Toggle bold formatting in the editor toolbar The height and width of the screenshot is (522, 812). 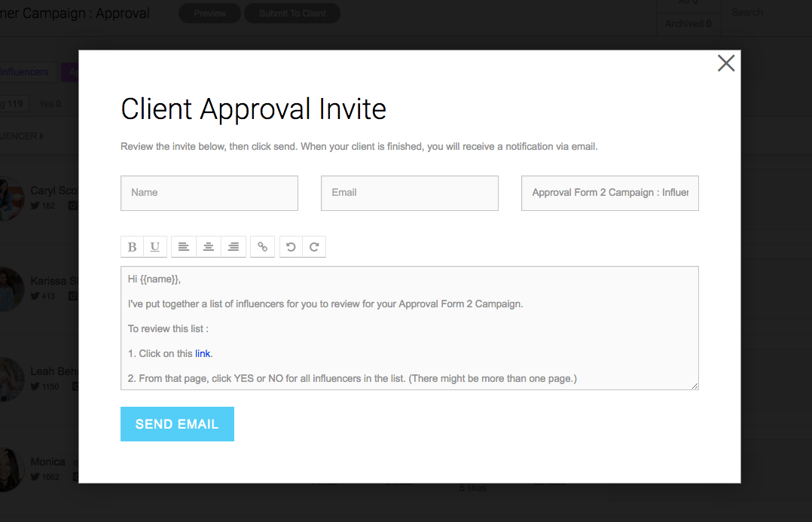(x=132, y=247)
